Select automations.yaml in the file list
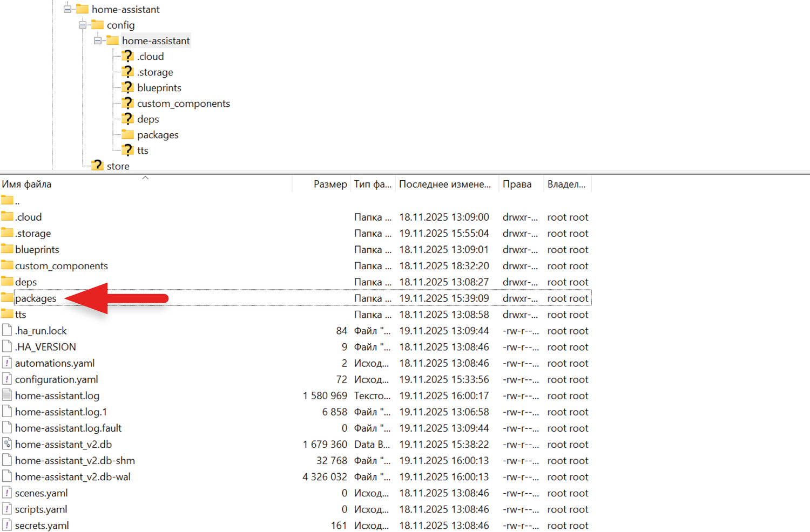Screen dimensions: 810x532 click(x=55, y=363)
